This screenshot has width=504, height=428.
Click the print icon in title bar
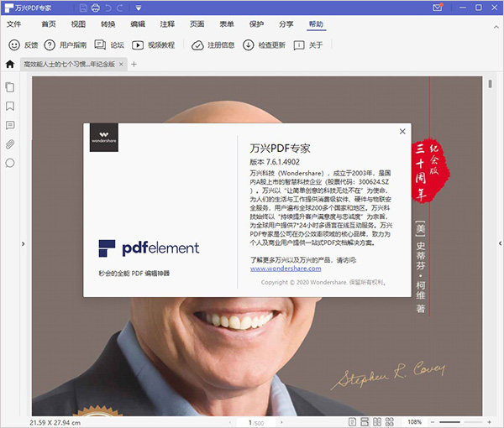(96, 8)
